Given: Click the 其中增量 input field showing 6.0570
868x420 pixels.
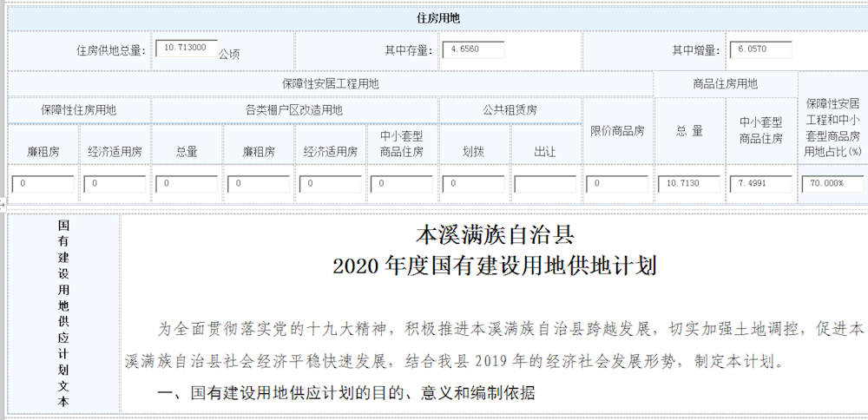Looking at the screenshot, I should click(760, 49).
